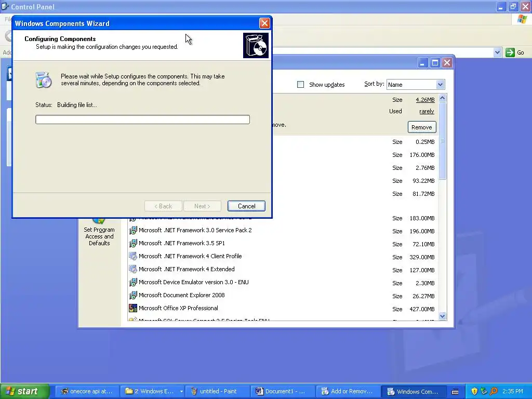Switch to Add or Remove Programs taskbar item
532x399 pixels.
pyautogui.click(x=348, y=392)
